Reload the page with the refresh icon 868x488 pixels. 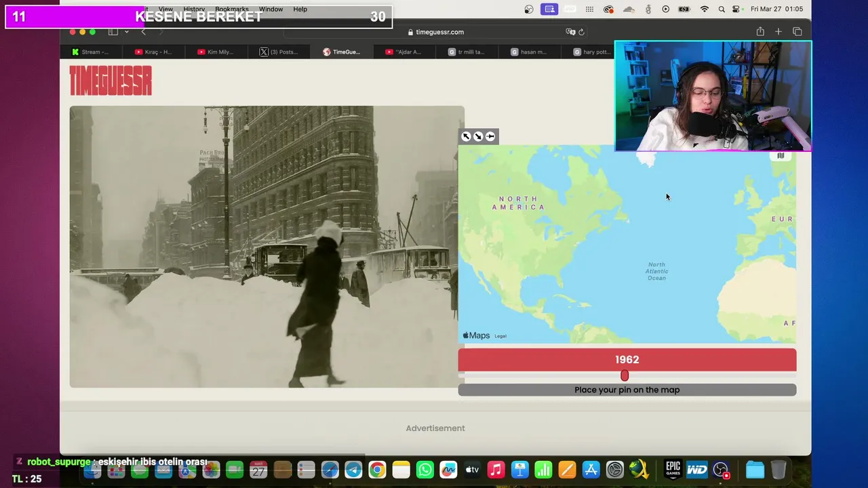click(581, 32)
